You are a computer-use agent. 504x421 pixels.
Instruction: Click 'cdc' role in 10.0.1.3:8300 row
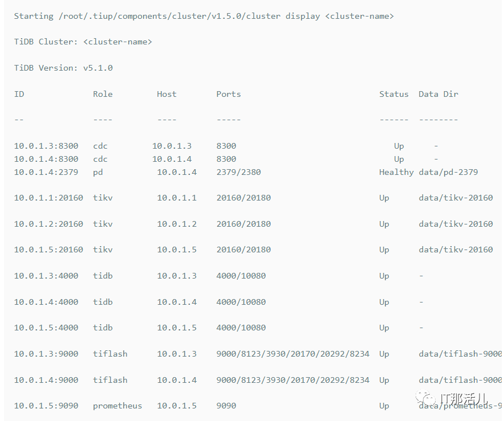100,146
